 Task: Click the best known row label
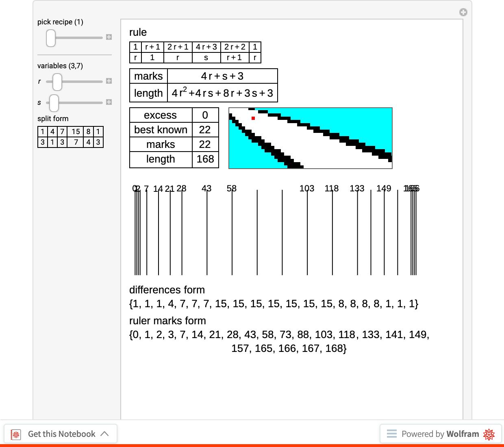tap(161, 130)
